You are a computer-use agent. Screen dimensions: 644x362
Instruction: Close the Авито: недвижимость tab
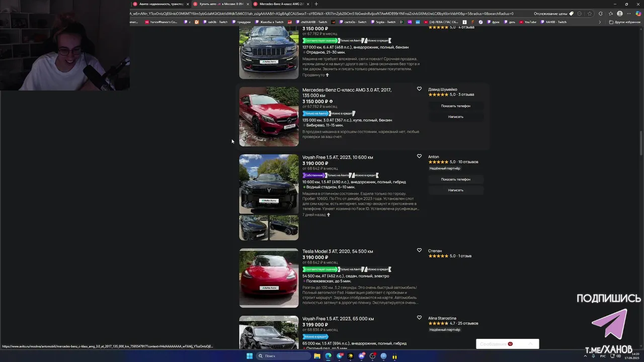pyautogui.click(x=188, y=4)
